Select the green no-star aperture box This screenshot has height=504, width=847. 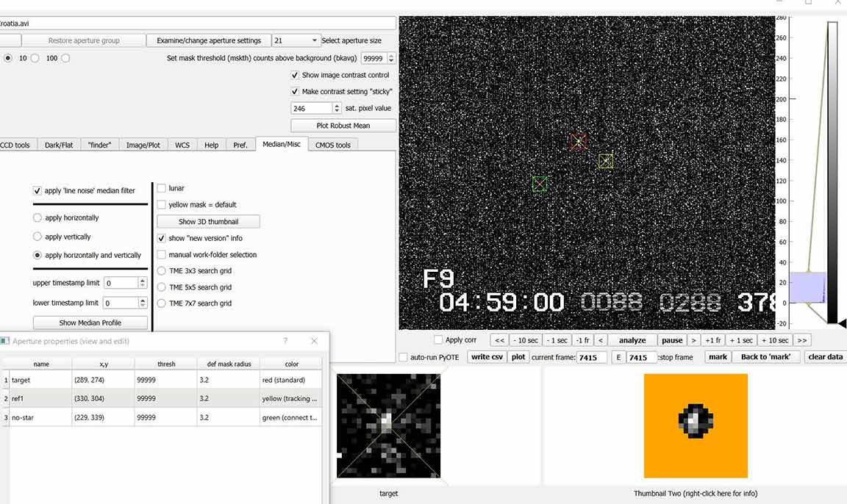[539, 184]
